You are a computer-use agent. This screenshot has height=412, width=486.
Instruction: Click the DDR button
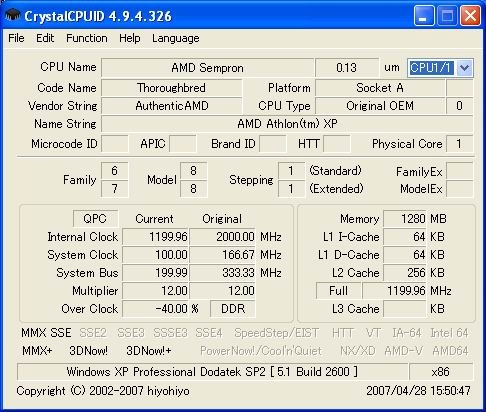[233, 309]
